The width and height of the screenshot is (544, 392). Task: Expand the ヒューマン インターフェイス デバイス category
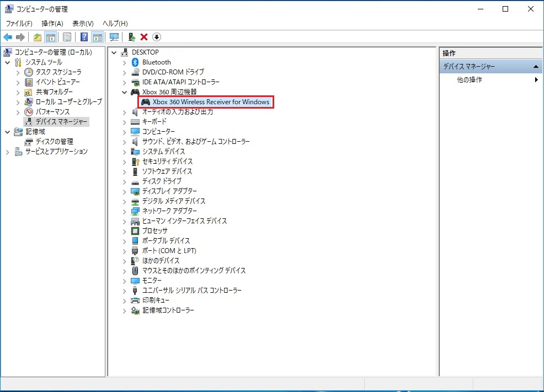click(x=124, y=222)
